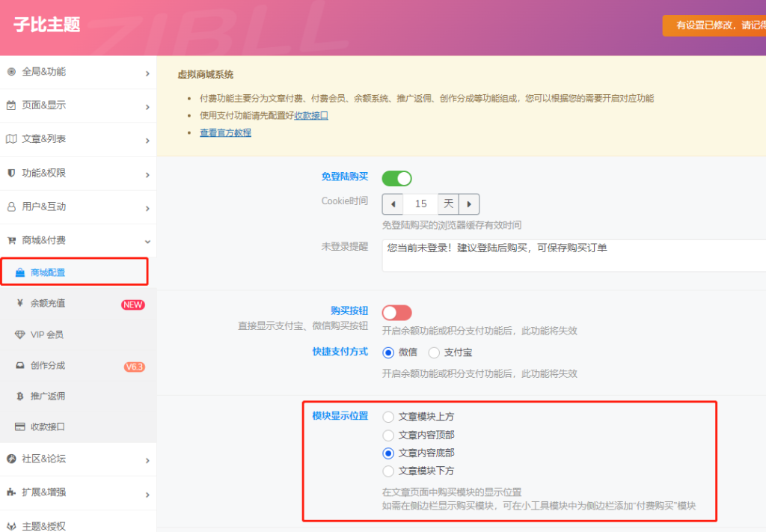Focus the Cookie时间 value field showing 15
The width and height of the screenshot is (766, 532).
pos(420,204)
